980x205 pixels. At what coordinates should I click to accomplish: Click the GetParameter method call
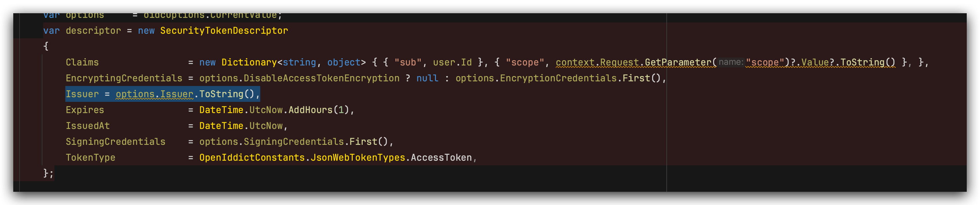[x=678, y=62]
